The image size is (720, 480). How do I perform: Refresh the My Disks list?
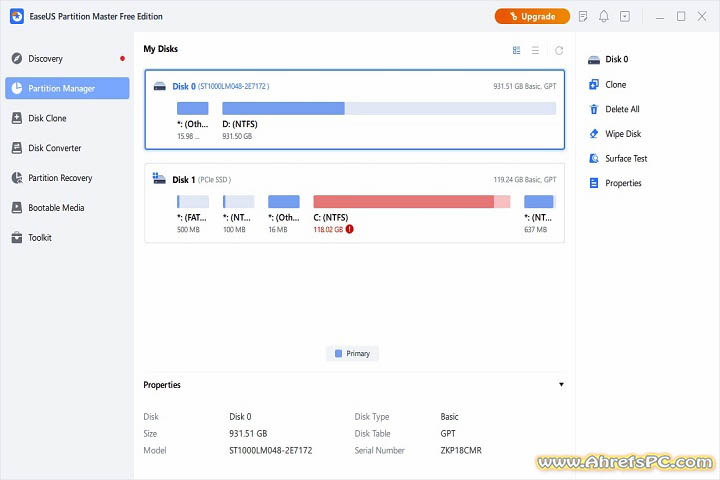[x=559, y=51]
